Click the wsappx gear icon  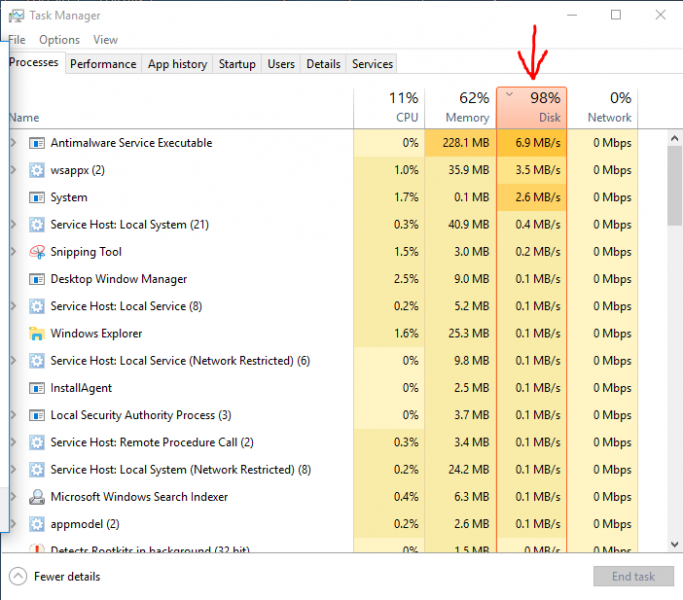point(38,170)
